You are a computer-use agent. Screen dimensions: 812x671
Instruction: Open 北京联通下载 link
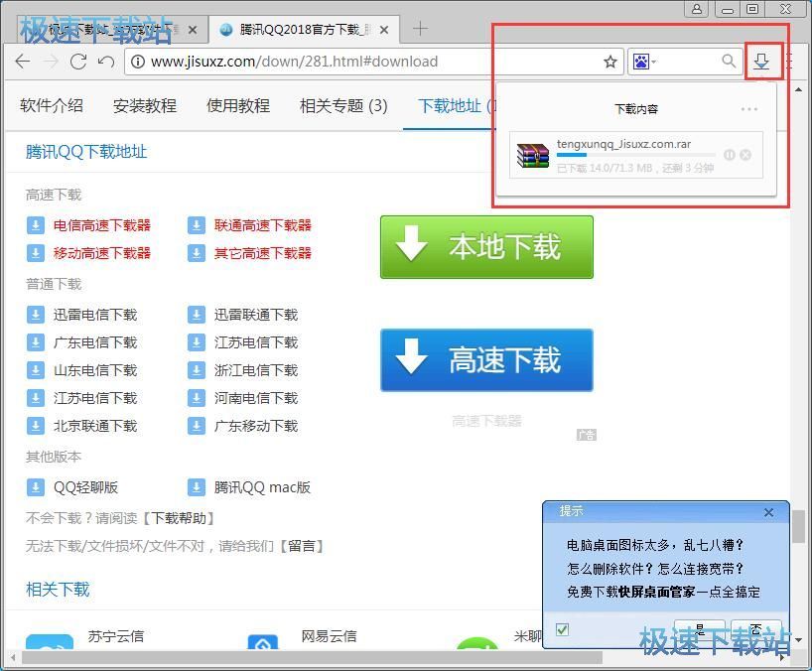94,426
